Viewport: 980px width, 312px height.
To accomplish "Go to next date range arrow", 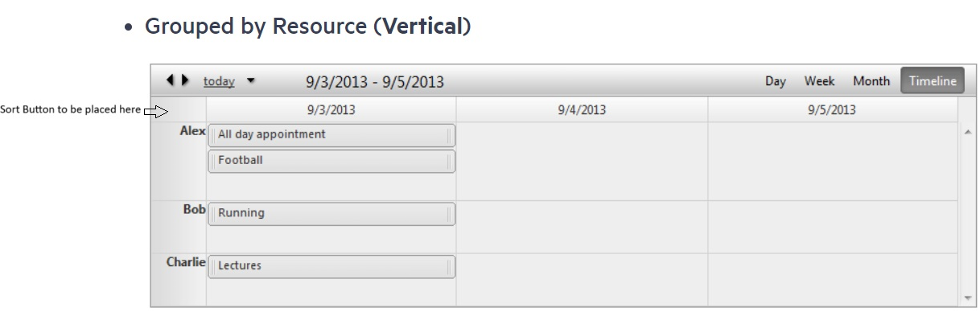I will click(x=185, y=80).
